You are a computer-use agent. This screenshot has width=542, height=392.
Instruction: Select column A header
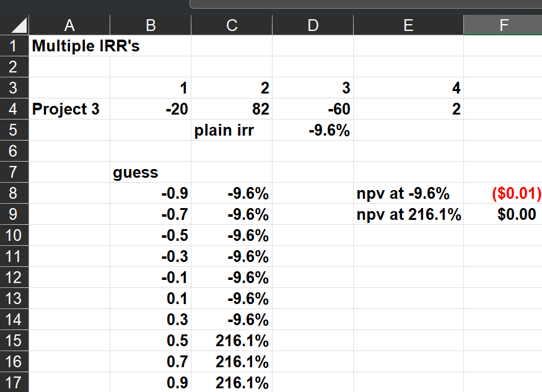69,25
